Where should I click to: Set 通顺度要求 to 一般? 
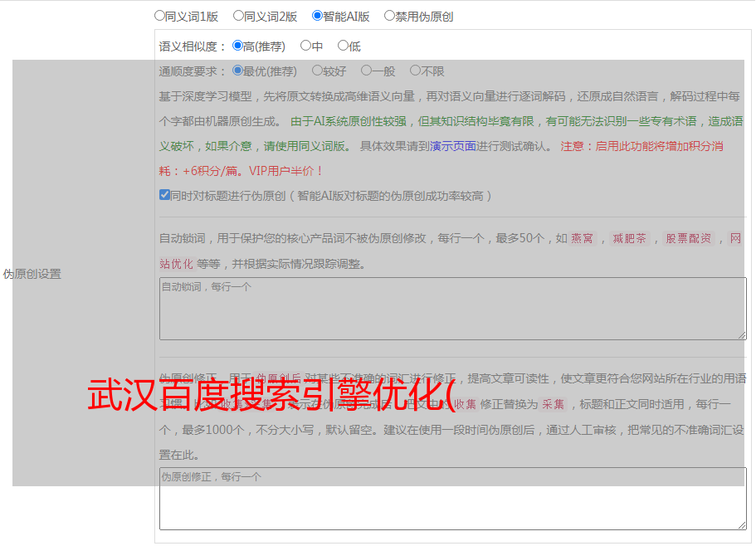(366, 71)
